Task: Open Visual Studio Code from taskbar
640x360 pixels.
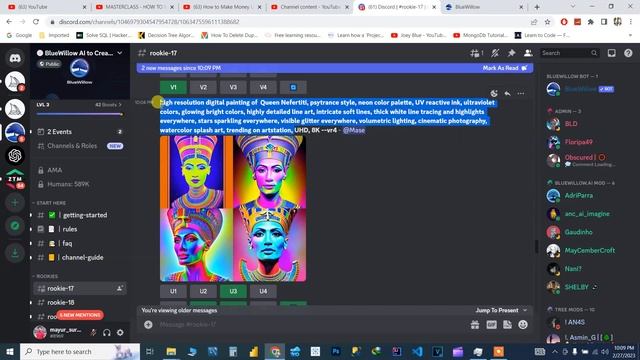Action: (x=417, y=351)
